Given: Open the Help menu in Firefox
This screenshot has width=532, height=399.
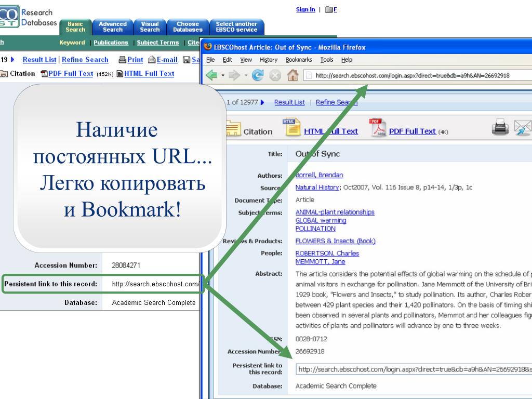Looking at the screenshot, I should [347, 60].
